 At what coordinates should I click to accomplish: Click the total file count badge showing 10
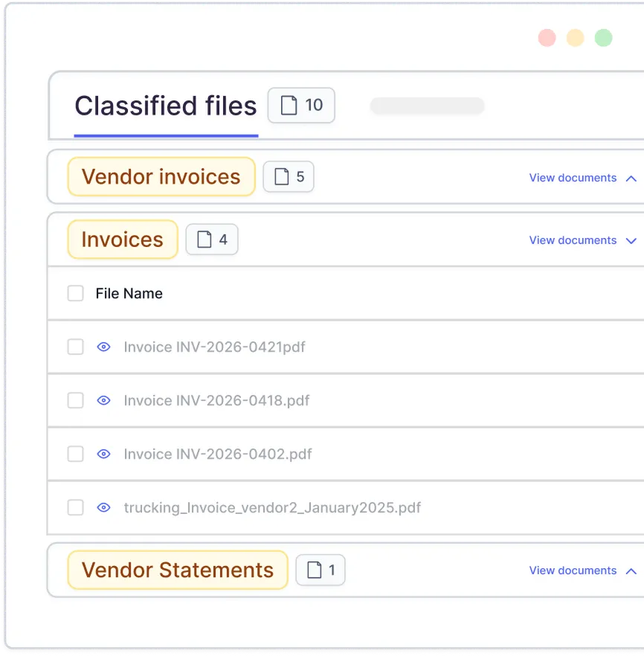301,105
